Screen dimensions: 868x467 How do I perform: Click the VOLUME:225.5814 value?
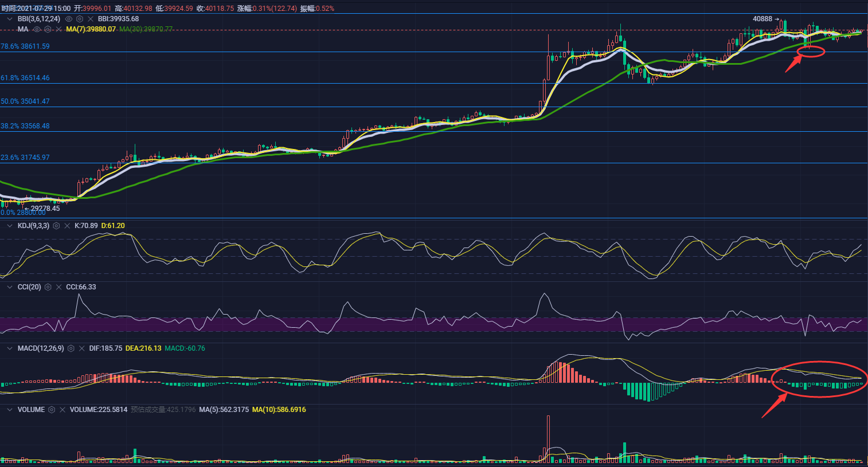coord(99,410)
